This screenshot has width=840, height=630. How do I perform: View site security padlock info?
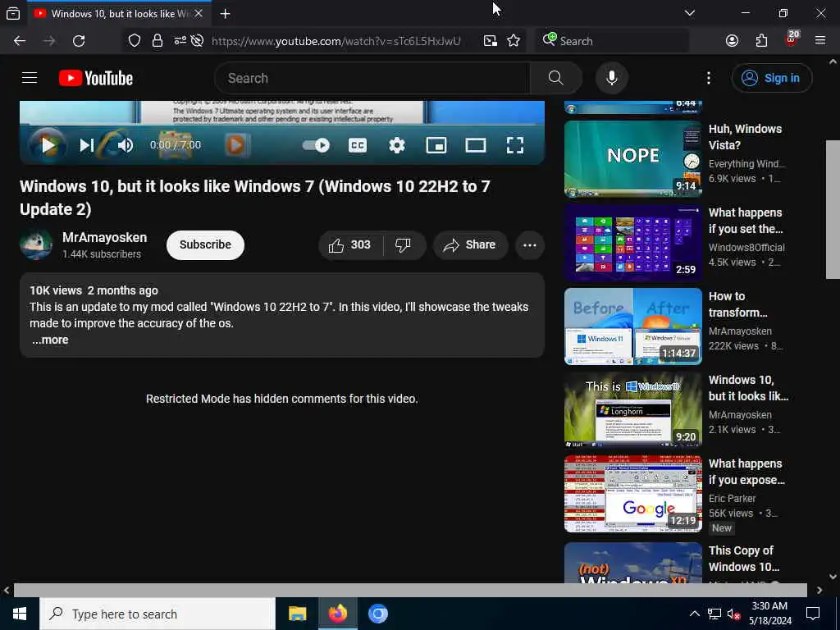pyautogui.click(x=157, y=41)
